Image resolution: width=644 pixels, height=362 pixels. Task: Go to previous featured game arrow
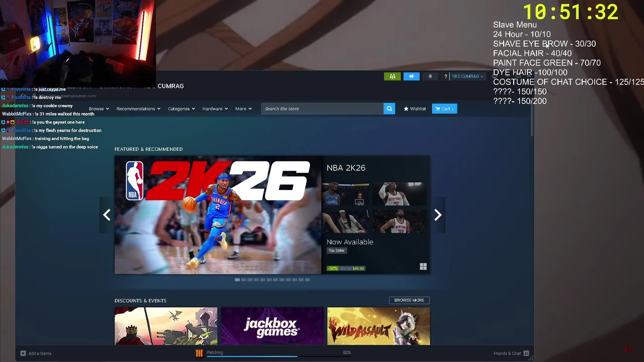107,215
